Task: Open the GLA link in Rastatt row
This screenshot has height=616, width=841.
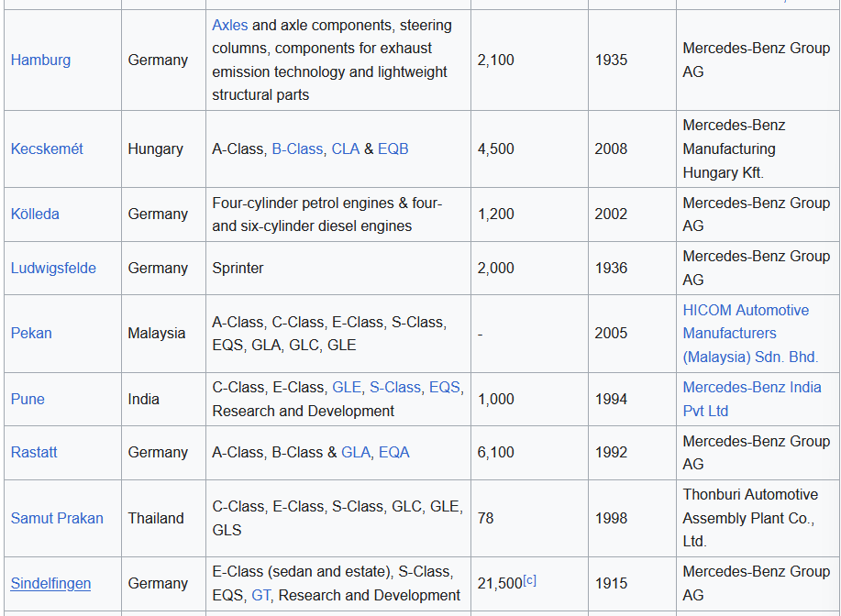Action: 356,453
